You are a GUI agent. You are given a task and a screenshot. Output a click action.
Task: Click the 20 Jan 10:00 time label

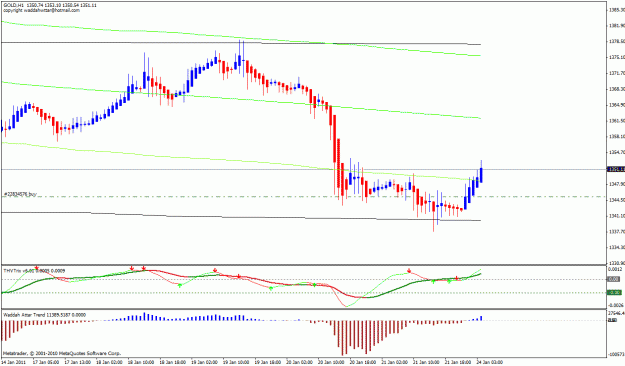[x=331, y=362]
